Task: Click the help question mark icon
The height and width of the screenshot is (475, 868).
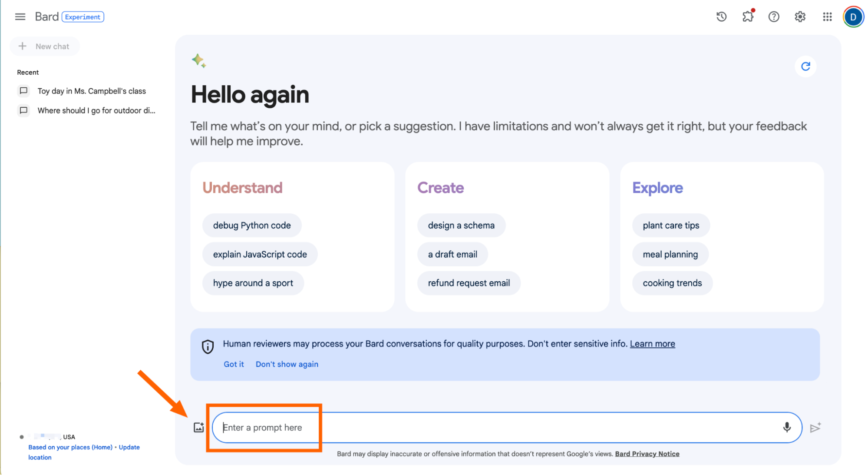Action: [x=774, y=17]
